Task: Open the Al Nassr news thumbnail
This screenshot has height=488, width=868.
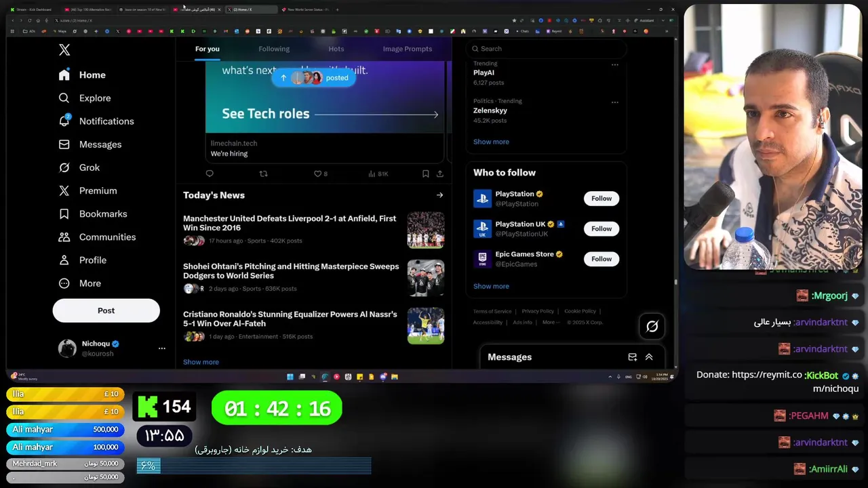Action: [x=426, y=326]
